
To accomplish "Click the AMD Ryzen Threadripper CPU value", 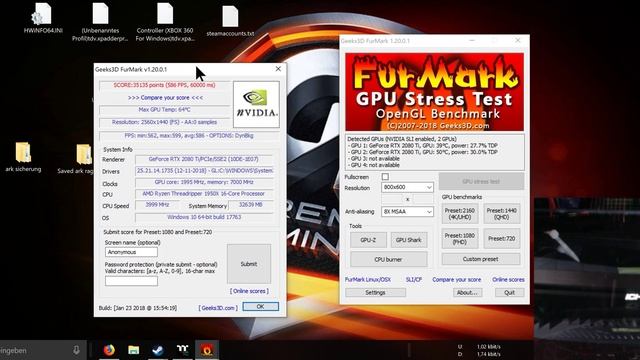I will [x=204, y=194].
